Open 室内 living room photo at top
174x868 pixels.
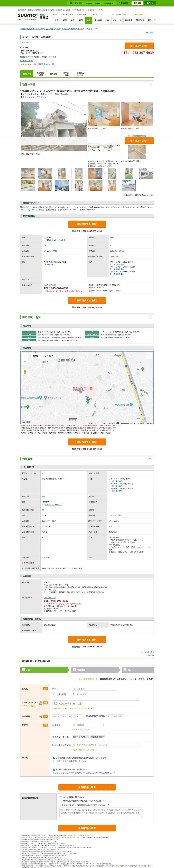[104, 114]
